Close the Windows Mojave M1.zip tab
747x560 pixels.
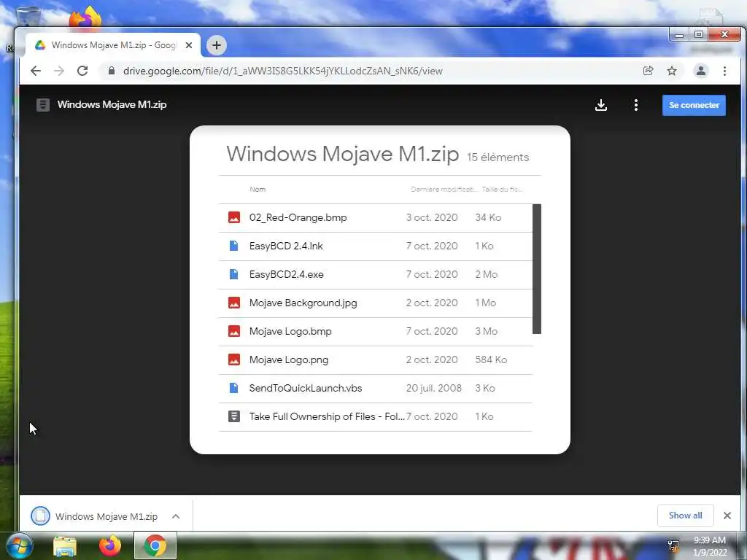coord(189,45)
